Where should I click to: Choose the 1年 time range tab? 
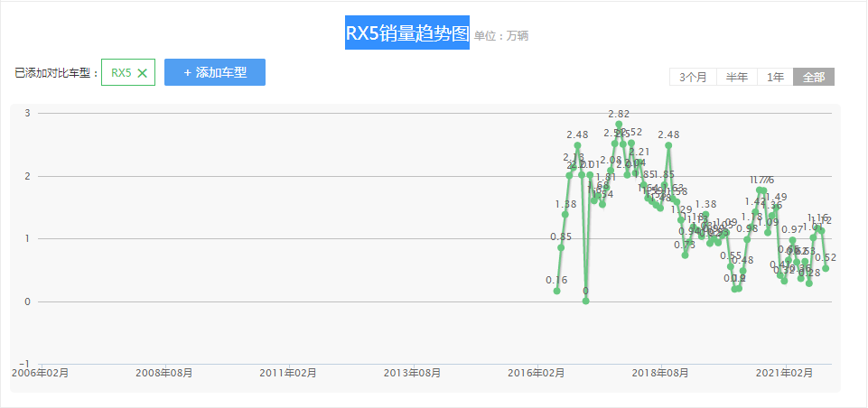775,77
